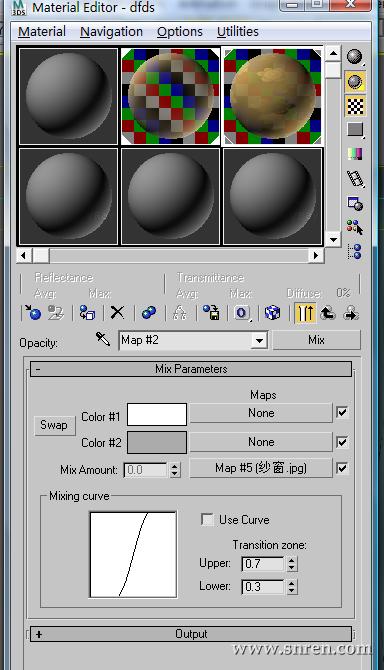Open the Utilities menu
This screenshot has width=384, height=670.
pyautogui.click(x=237, y=32)
